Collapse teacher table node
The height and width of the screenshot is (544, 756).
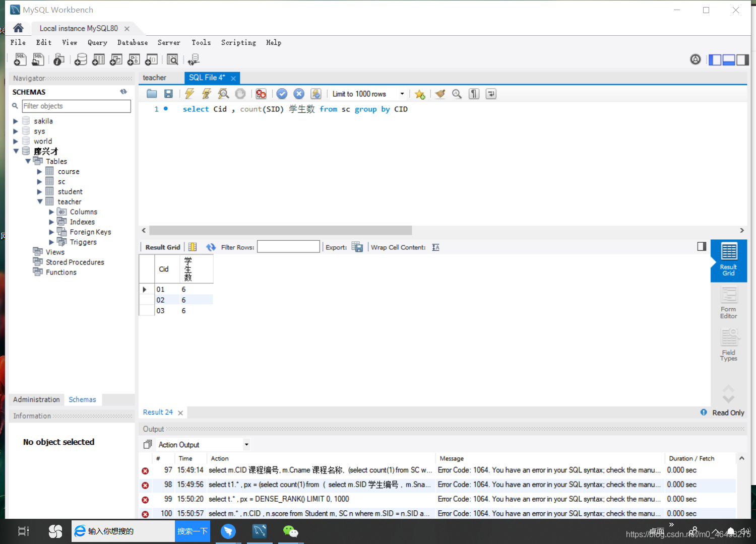(x=40, y=201)
